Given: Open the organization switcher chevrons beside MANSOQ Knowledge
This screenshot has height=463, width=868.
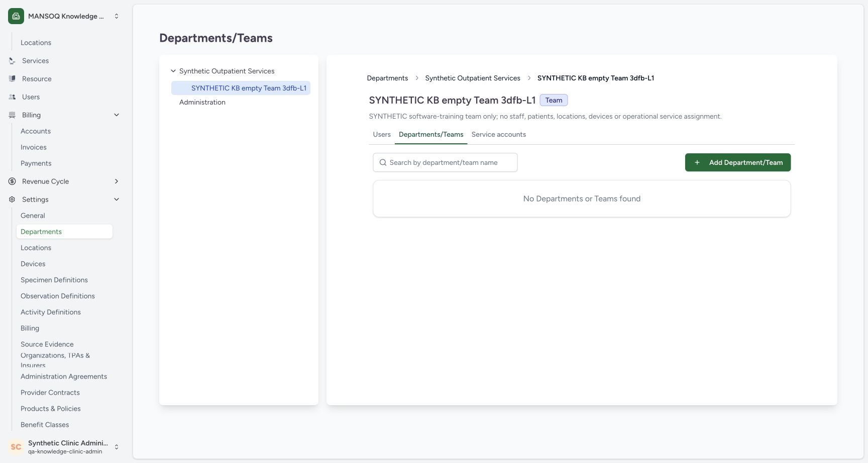Looking at the screenshot, I should pyautogui.click(x=117, y=16).
